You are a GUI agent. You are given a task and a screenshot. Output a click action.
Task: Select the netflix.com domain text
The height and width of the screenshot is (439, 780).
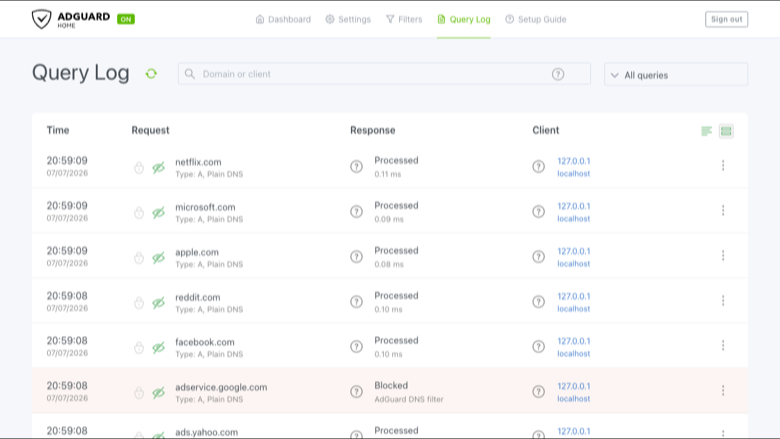pyautogui.click(x=198, y=162)
